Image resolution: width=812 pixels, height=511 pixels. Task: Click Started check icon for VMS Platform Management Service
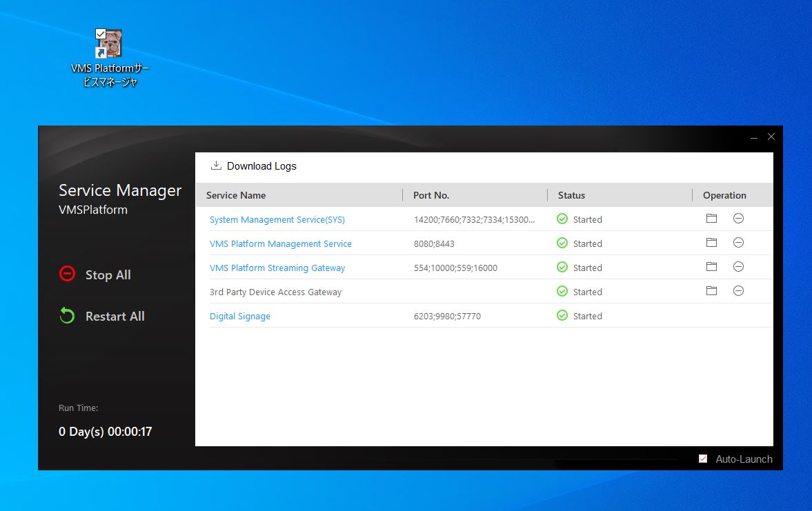562,243
